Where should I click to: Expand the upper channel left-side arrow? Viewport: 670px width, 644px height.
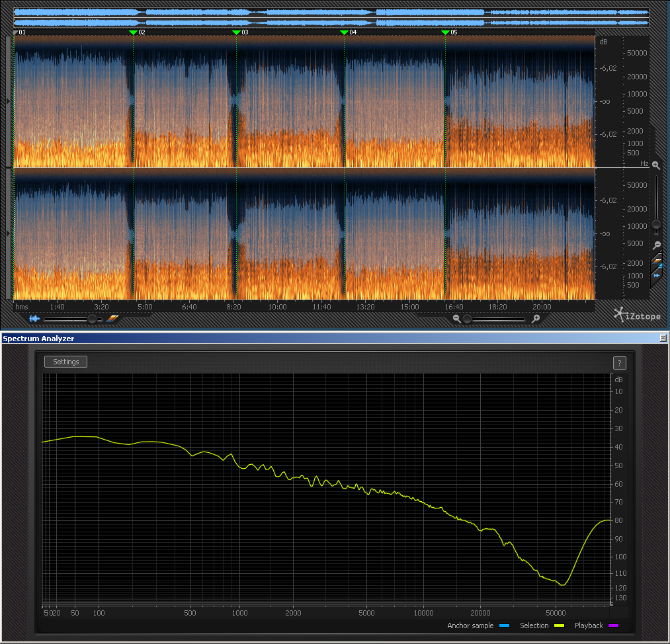[8, 101]
